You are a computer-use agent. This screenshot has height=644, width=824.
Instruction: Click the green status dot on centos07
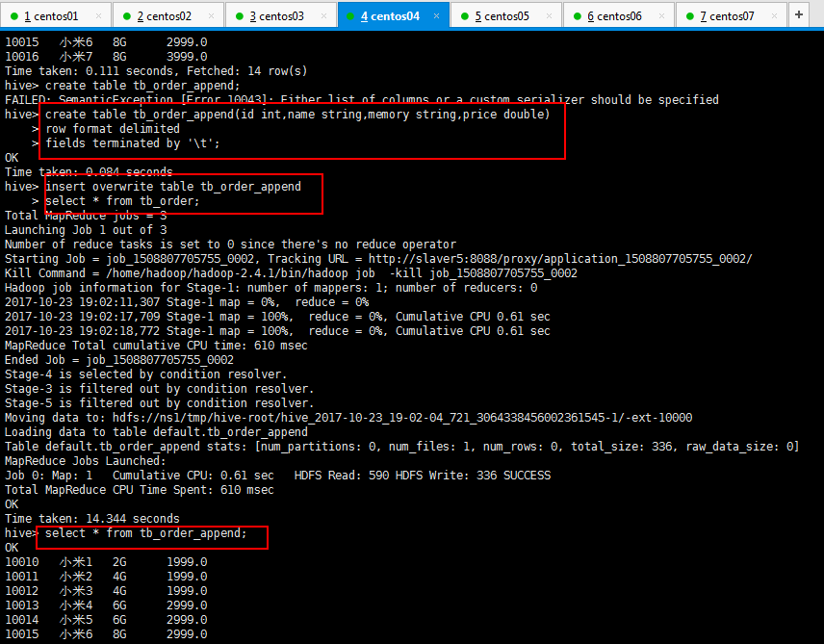(x=690, y=16)
